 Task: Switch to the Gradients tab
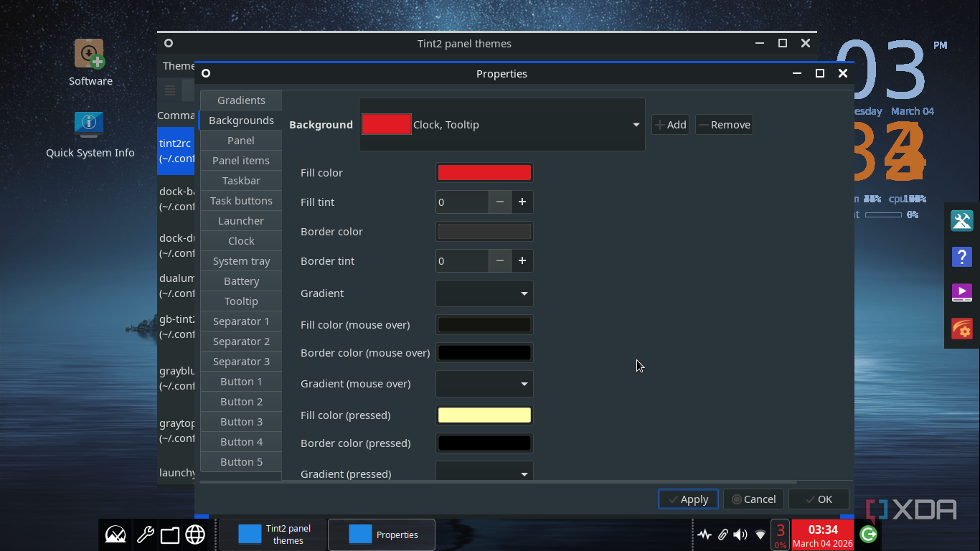[x=241, y=100]
